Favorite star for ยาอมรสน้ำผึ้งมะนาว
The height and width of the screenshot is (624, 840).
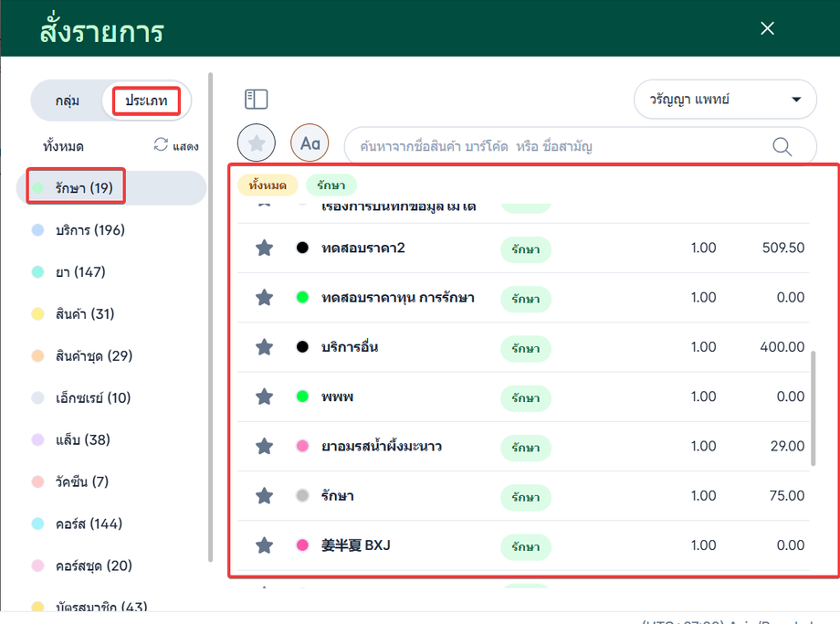click(264, 446)
